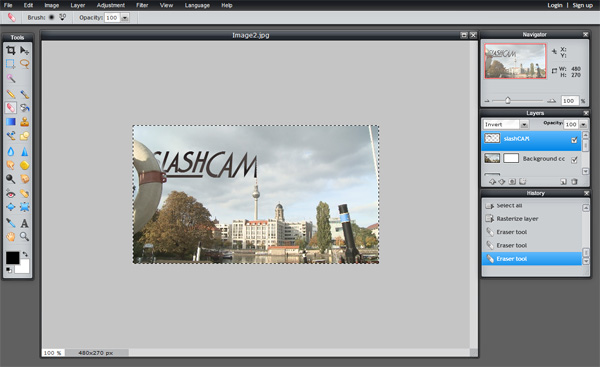This screenshot has height=367, width=600.
Task: Select the yellow Sponge tool
Action: pos(24,165)
